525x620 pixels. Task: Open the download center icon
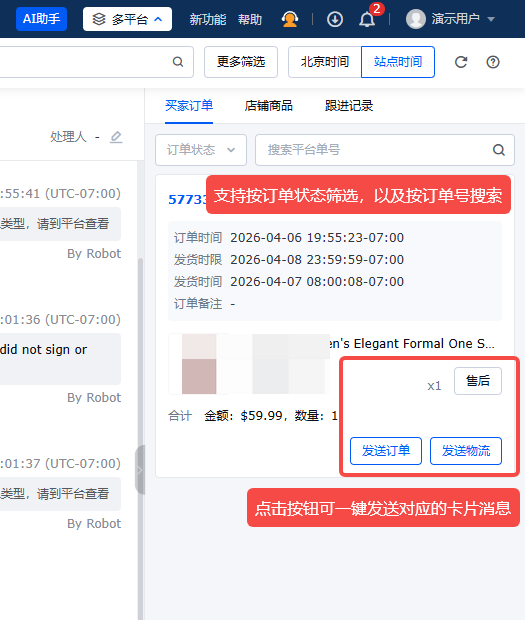pos(335,19)
